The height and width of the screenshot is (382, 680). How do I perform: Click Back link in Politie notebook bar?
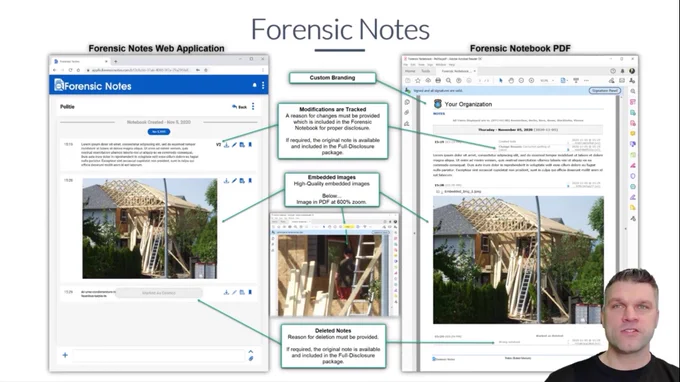point(239,107)
